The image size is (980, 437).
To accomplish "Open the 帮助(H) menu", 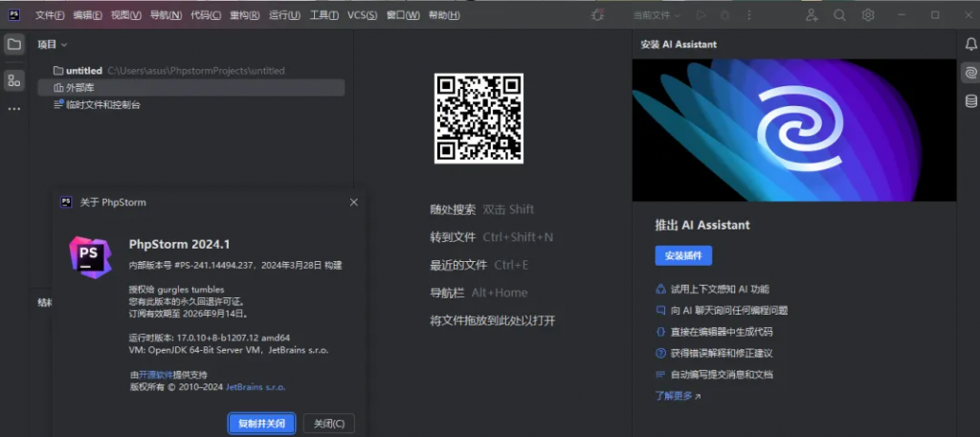I will tap(444, 15).
